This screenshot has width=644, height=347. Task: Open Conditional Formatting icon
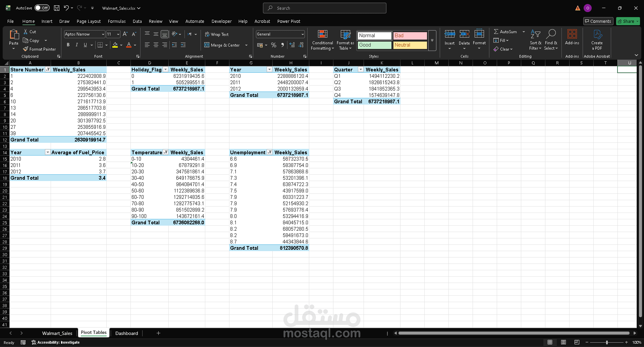[322, 34]
